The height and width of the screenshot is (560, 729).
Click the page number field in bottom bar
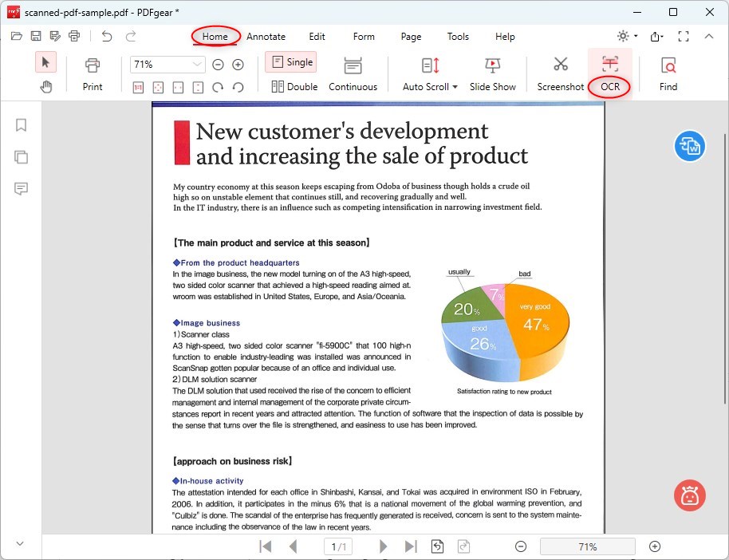(339, 546)
